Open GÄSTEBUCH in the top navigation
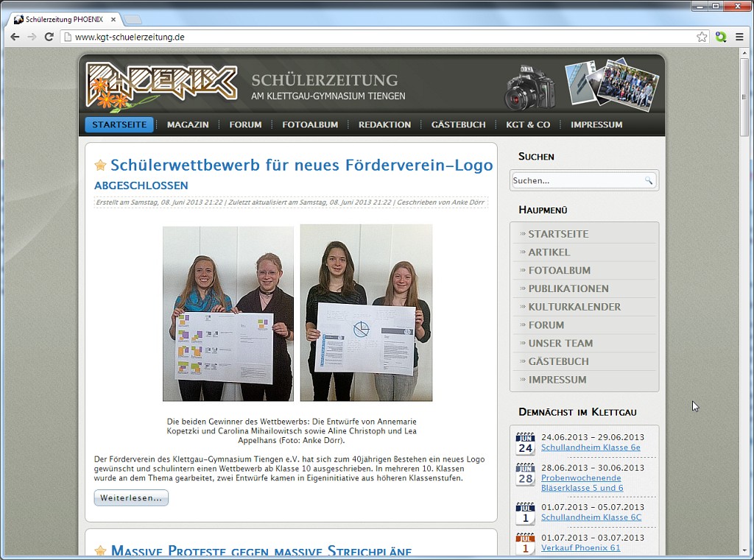The width and height of the screenshot is (754, 560). click(458, 124)
